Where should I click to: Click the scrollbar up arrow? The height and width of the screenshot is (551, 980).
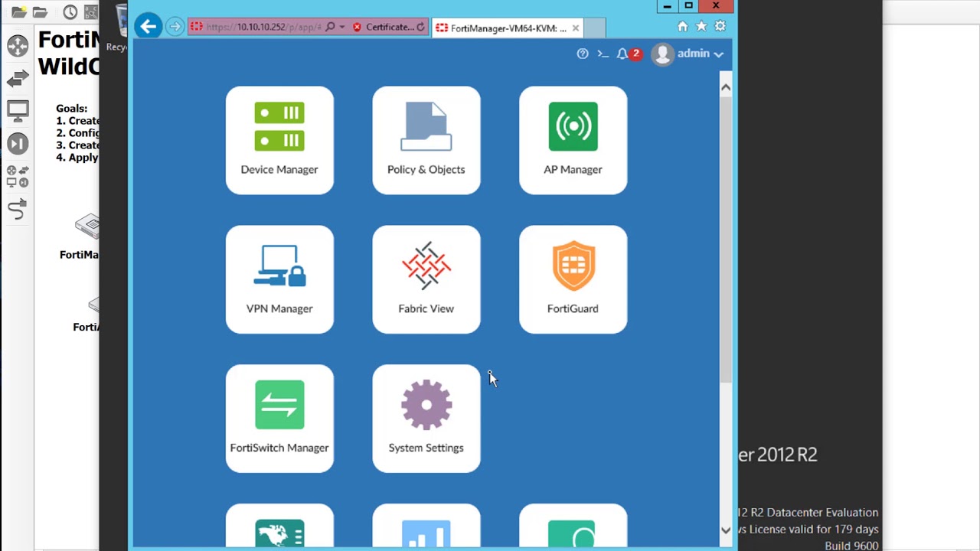[x=726, y=87]
